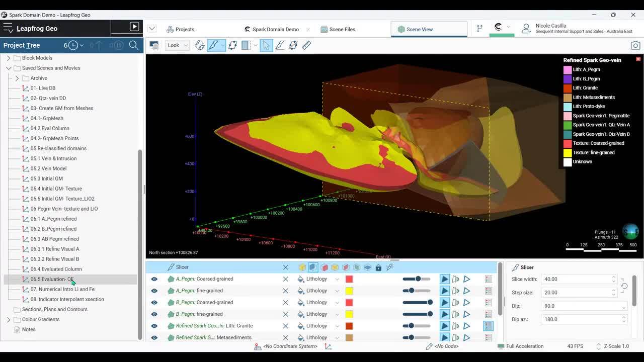Screen dimensions: 644x362
Task: Click the scene window layout icon
Action: point(154,45)
